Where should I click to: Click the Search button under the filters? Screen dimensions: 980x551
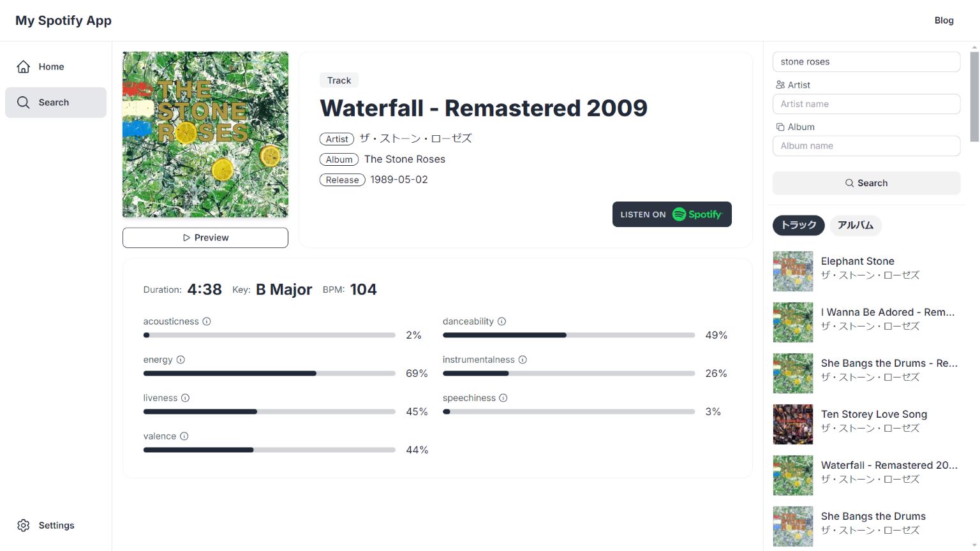point(866,183)
